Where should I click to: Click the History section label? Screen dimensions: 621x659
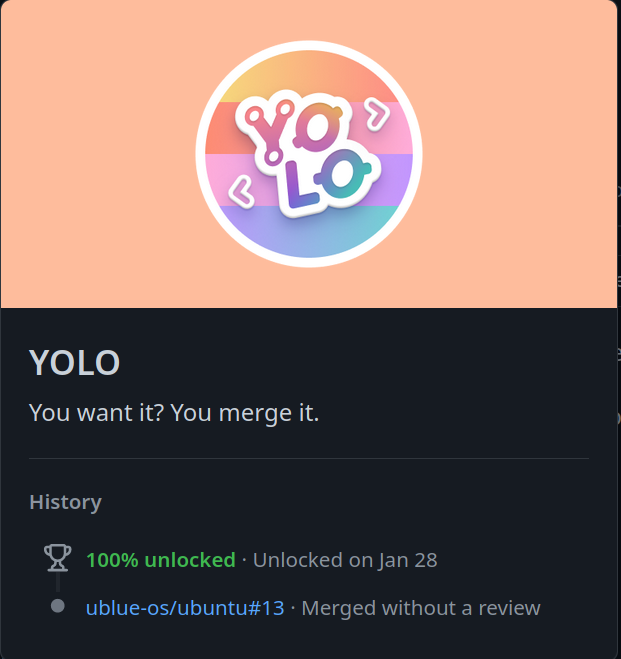click(x=66, y=502)
